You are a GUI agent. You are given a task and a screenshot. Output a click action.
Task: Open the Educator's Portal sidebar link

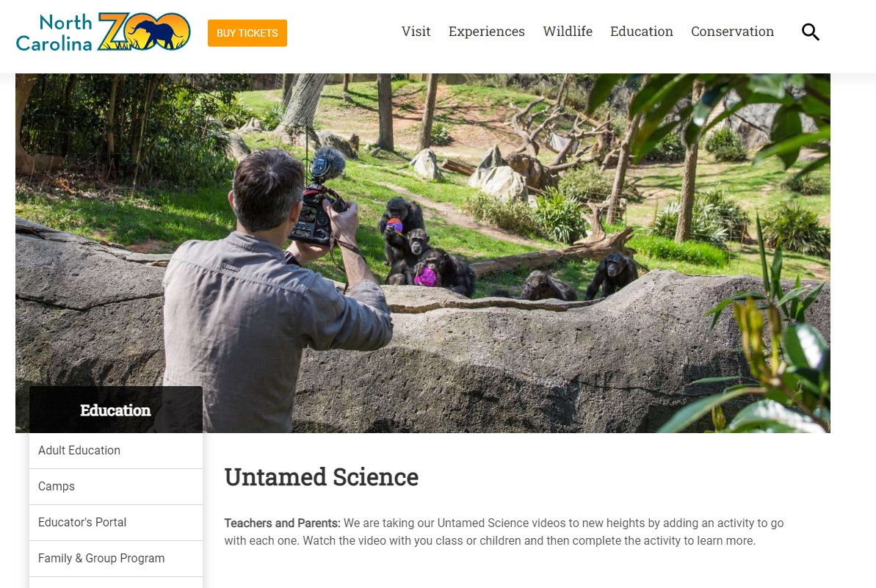pos(115,523)
